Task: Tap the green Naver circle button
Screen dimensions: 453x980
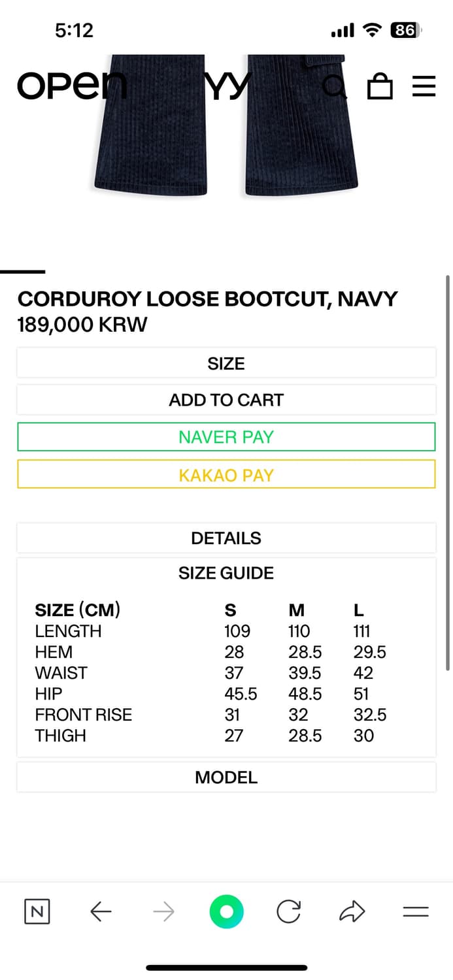Action: point(226,911)
